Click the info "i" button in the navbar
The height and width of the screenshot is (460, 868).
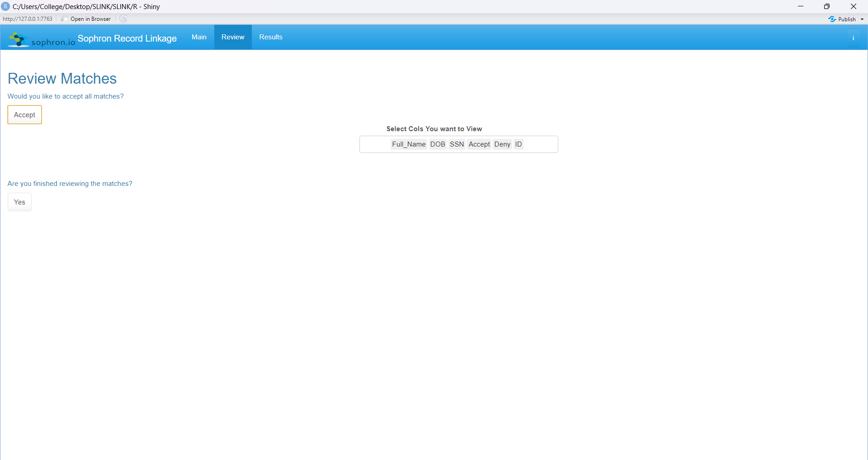[854, 38]
